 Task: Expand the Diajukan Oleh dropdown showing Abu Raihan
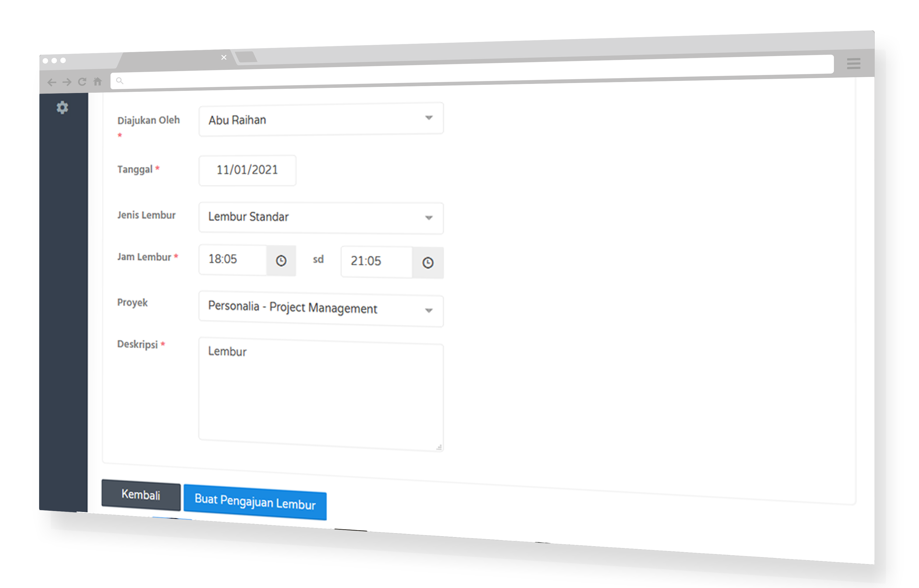tap(321, 119)
